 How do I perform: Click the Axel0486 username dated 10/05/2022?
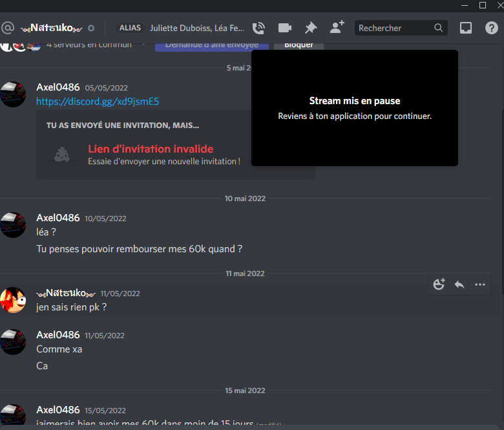point(58,218)
